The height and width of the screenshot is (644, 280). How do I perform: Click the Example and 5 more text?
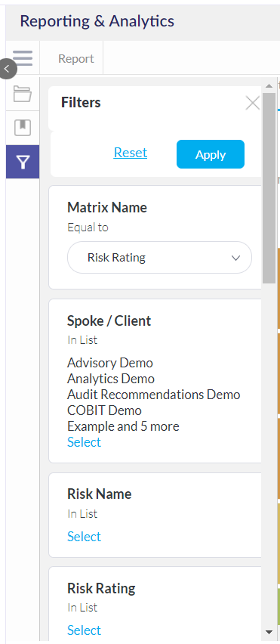[124, 426]
